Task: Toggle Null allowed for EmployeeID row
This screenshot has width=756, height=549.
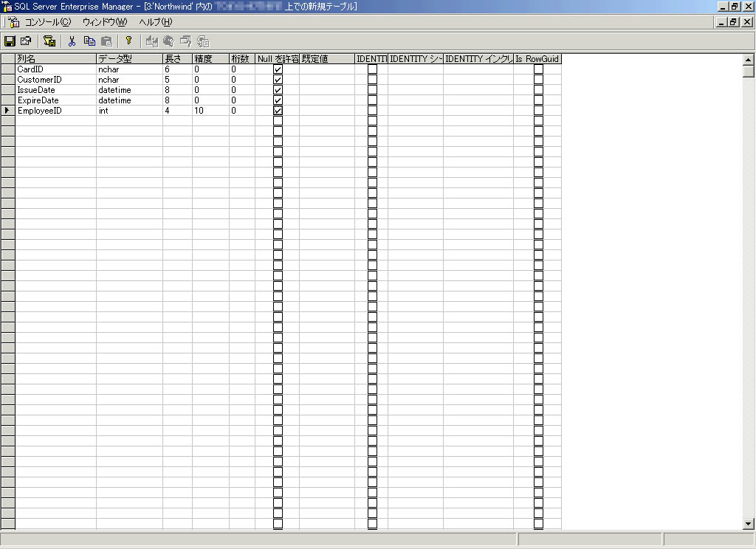Action: pos(278,111)
